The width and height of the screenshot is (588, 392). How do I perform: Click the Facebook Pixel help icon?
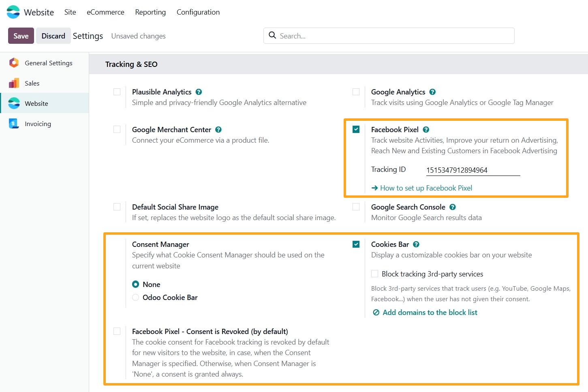[426, 130]
